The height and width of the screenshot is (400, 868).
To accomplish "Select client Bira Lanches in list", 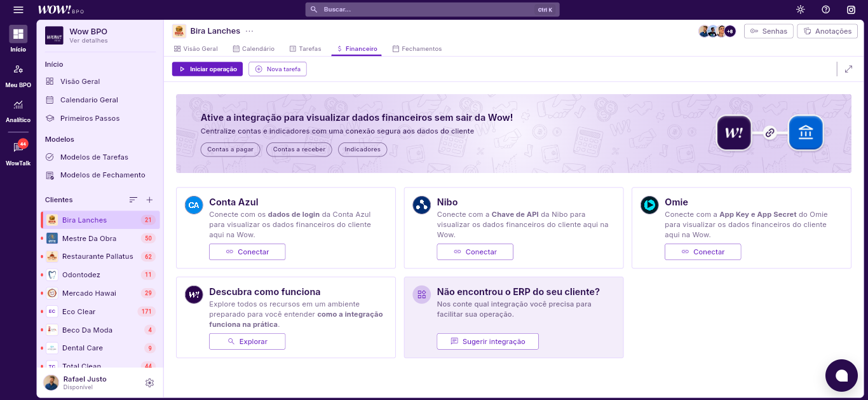I will (x=100, y=220).
